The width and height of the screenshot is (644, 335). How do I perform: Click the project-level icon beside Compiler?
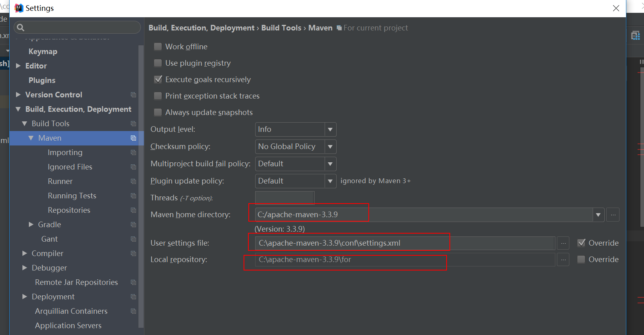point(133,254)
